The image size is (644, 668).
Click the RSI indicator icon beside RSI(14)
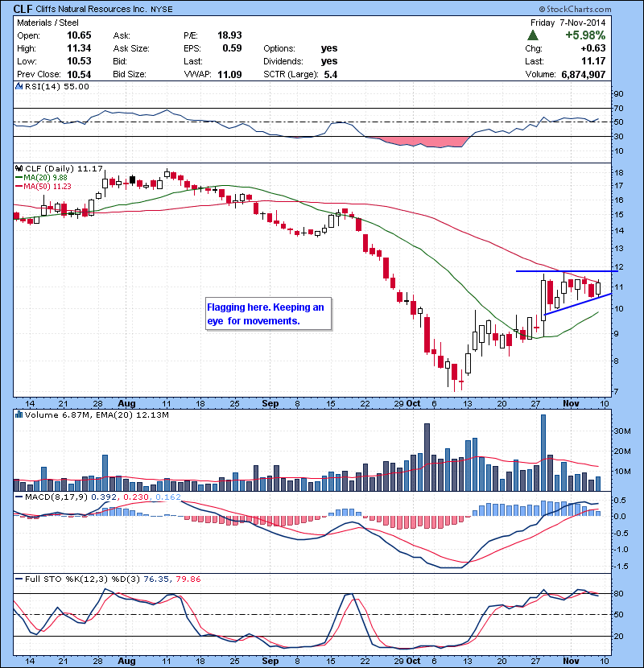coord(19,86)
